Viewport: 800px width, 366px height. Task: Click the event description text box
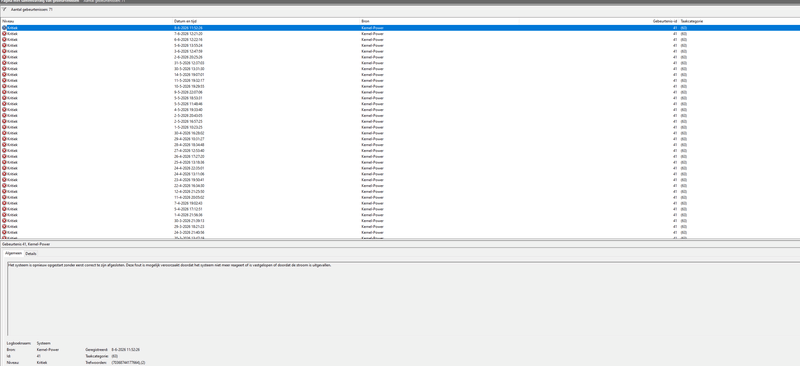click(403, 299)
